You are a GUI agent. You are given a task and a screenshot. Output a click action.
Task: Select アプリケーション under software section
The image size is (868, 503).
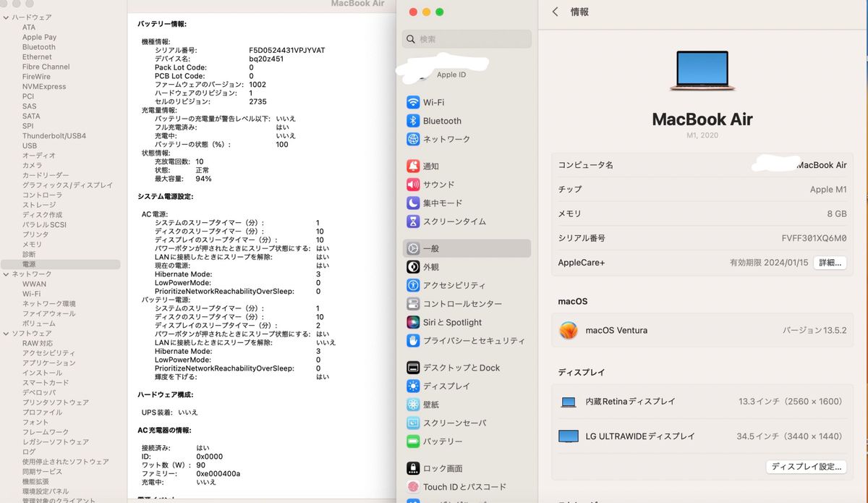point(49,363)
